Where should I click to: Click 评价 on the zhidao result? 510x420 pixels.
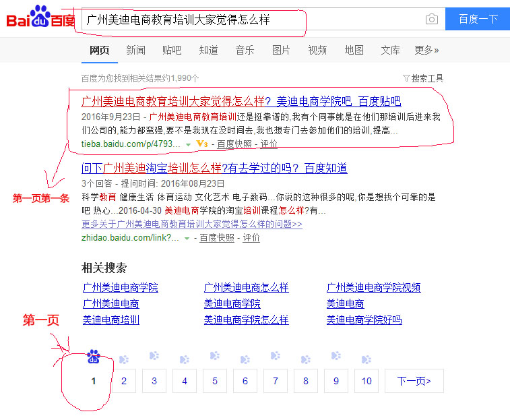tap(251, 238)
